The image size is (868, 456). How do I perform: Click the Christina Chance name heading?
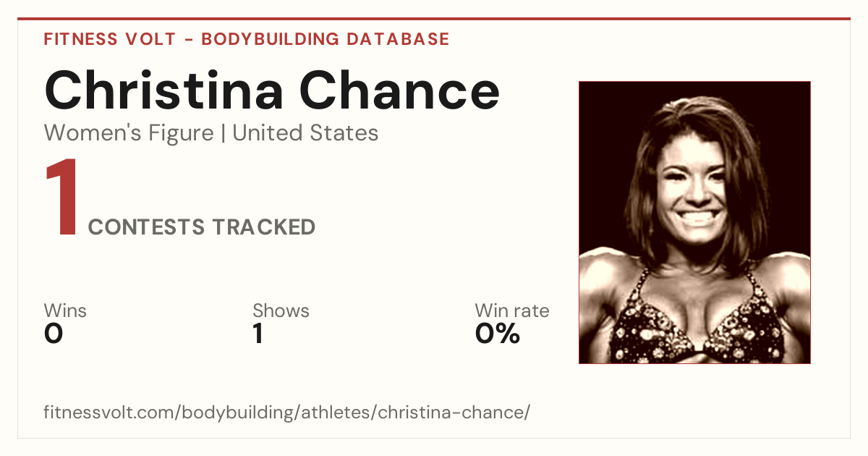click(x=272, y=90)
